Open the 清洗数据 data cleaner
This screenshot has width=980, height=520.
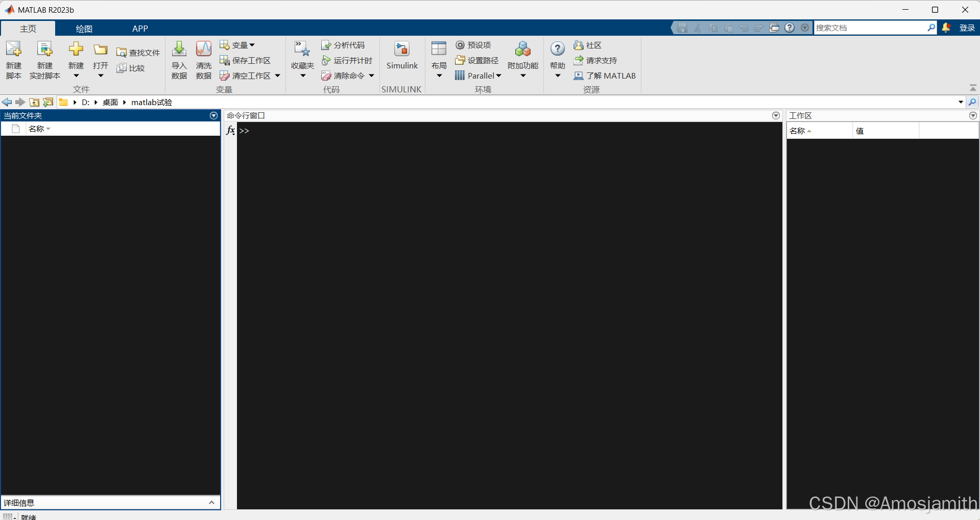click(204, 60)
